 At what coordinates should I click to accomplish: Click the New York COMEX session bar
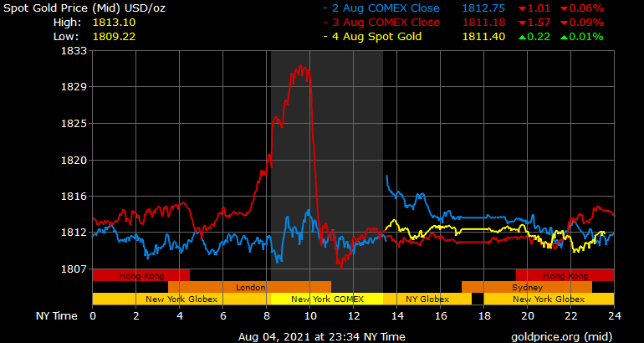click(326, 299)
